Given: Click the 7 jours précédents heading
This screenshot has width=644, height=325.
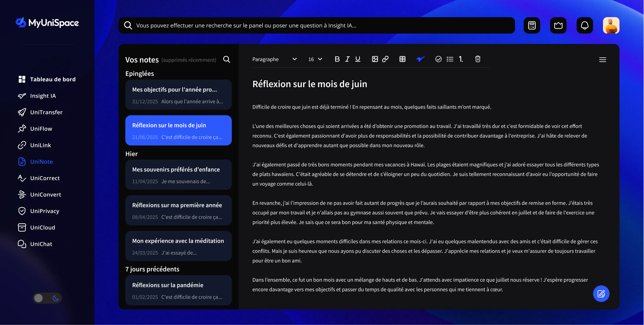Looking at the screenshot, I should [152, 269].
